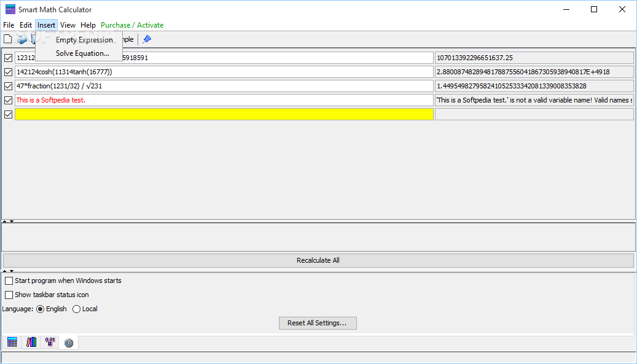Close the Insert menu
Viewport: 637px width, 364px height.
coord(46,25)
